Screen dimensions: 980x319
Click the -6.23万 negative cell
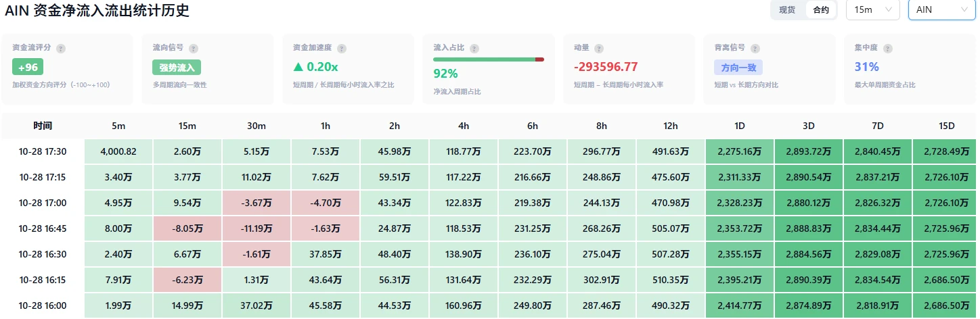point(187,280)
